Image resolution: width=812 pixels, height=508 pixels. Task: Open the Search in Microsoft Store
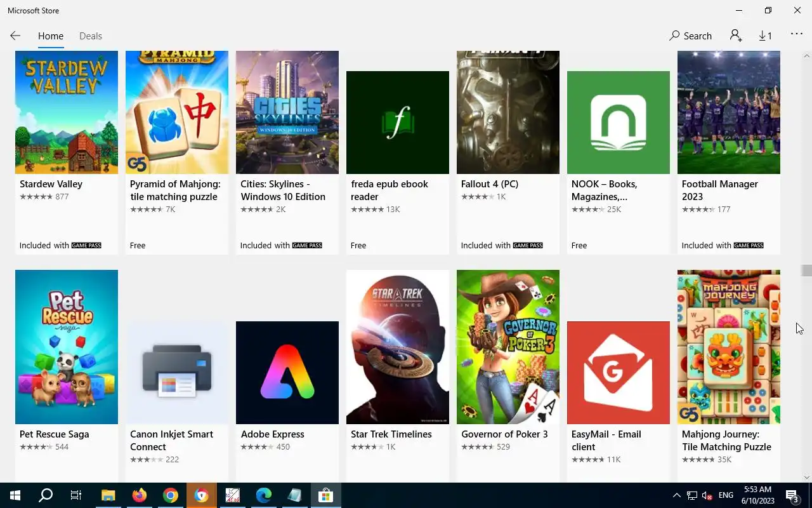pos(691,36)
